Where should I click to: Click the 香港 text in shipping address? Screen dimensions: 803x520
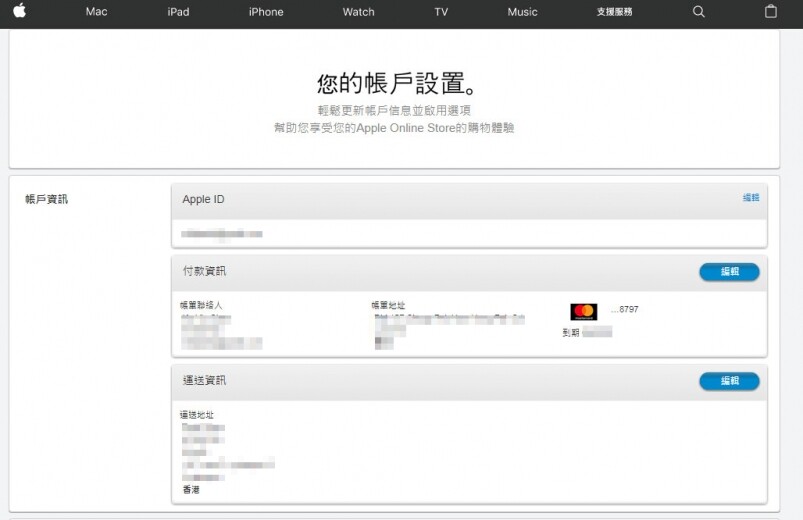click(191, 490)
